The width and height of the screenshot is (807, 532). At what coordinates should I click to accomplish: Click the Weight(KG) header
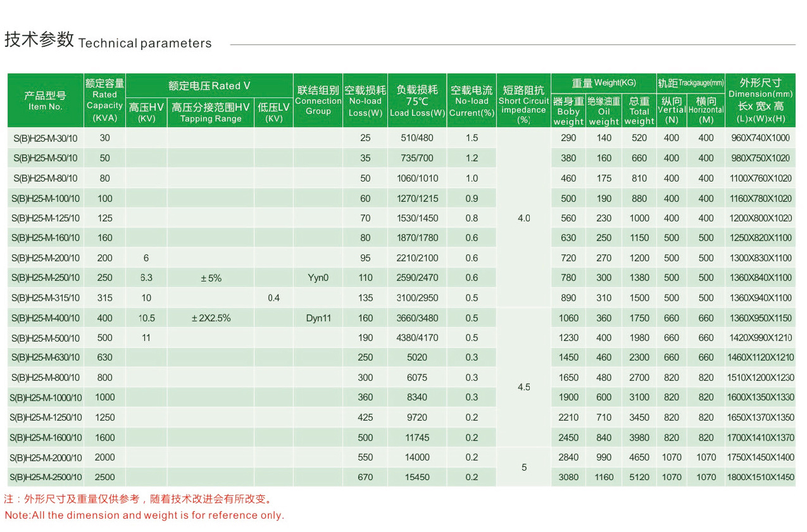pos(604,83)
